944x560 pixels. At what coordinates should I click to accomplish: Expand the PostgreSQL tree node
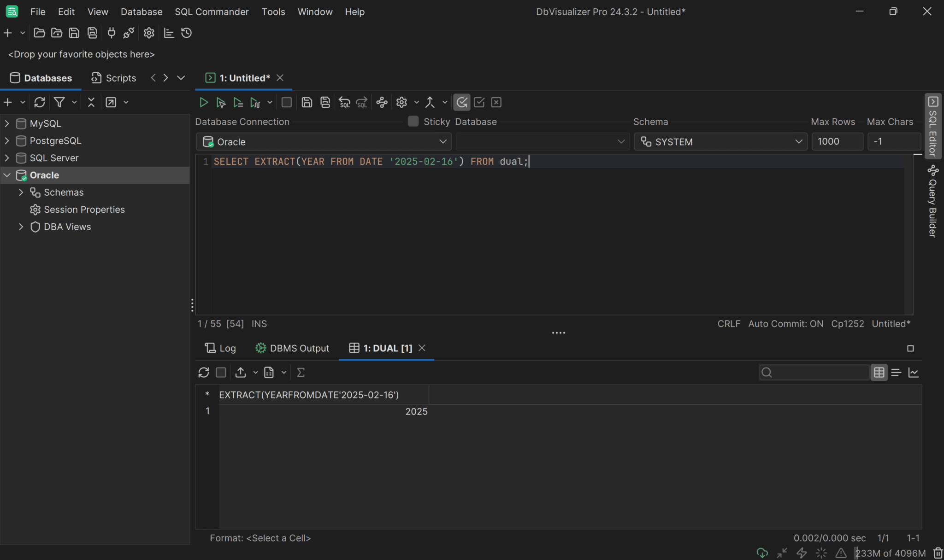click(7, 141)
